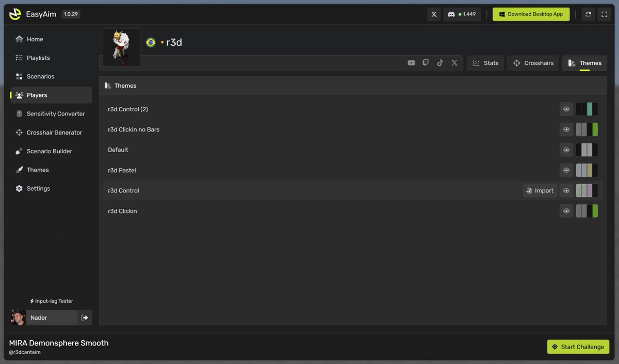Open r3d's YouTube channel icon

click(411, 63)
